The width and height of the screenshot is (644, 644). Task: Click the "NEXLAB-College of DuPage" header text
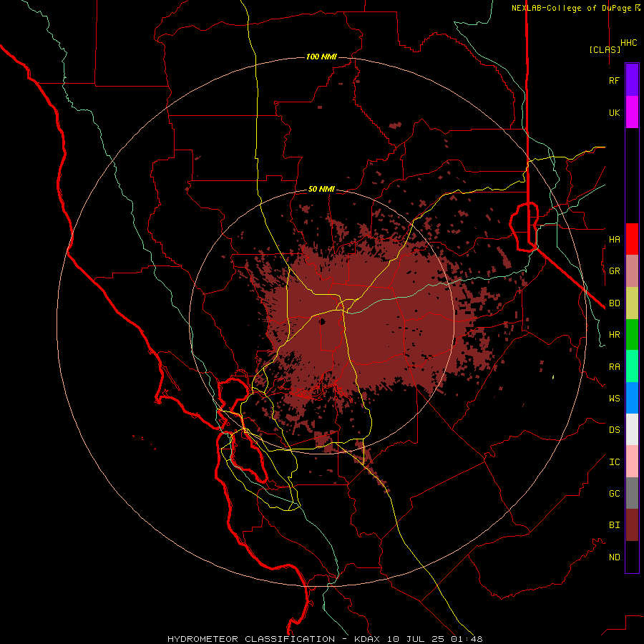point(572,8)
